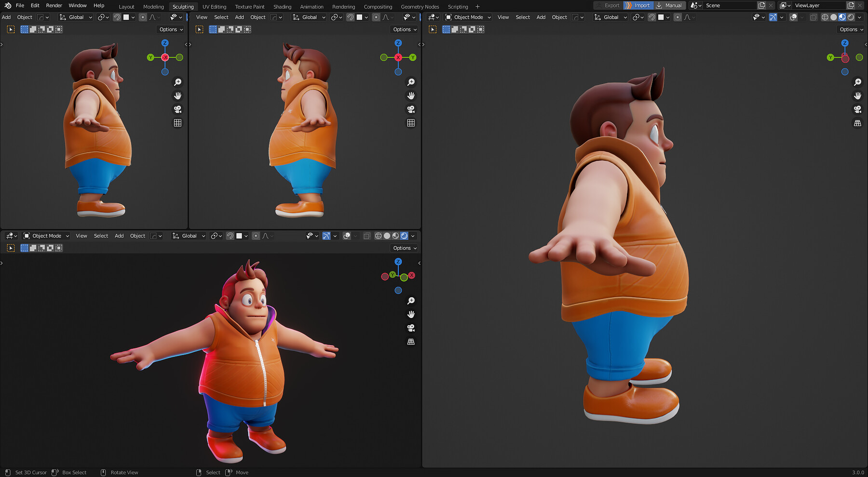Click pan hand icon in top-middle viewport
868x477 pixels.
tap(411, 96)
